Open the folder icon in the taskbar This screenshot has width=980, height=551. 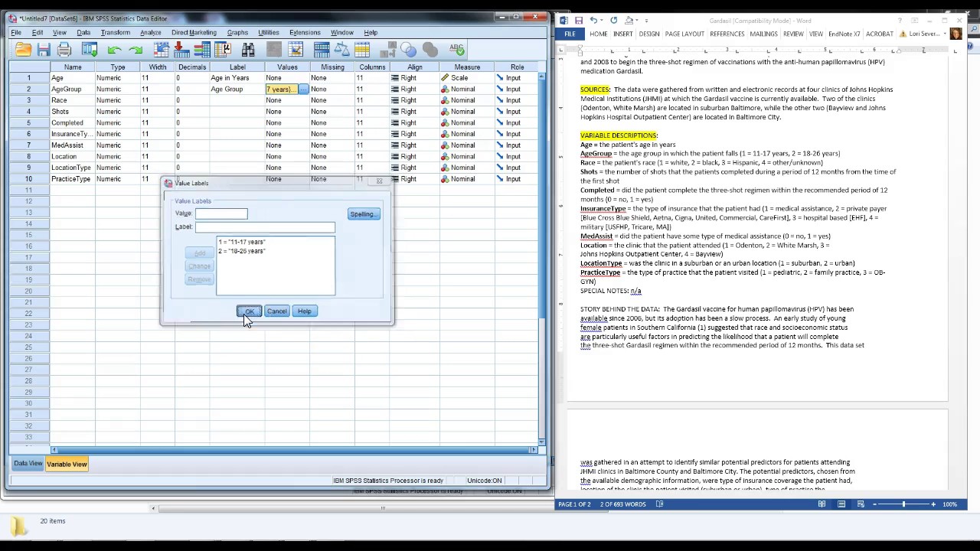(x=18, y=526)
